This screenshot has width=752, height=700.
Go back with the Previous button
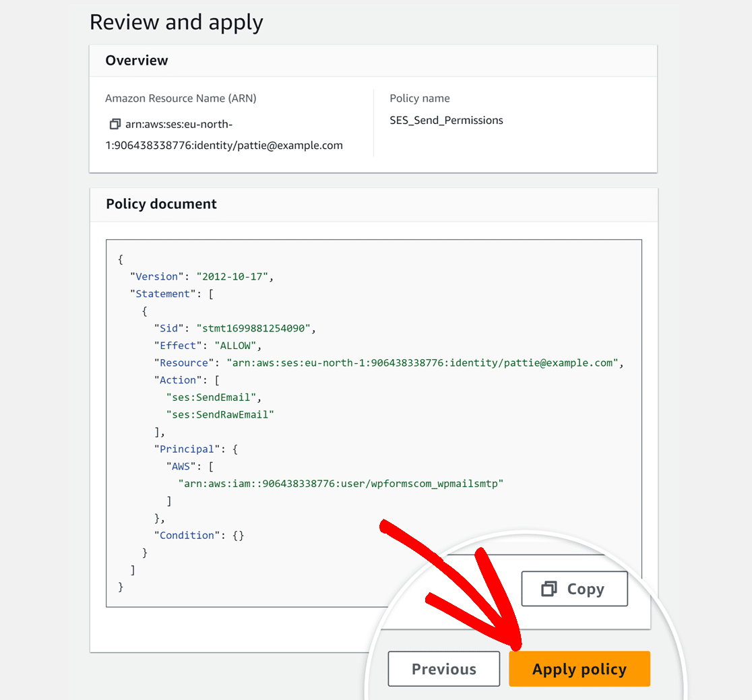pyautogui.click(x=443, y=669)
